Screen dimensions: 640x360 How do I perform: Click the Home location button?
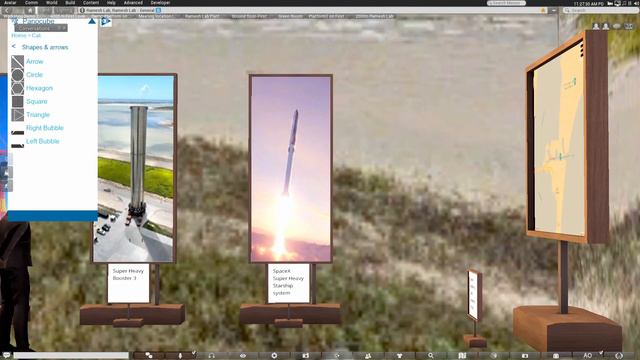tap(31, 10)
